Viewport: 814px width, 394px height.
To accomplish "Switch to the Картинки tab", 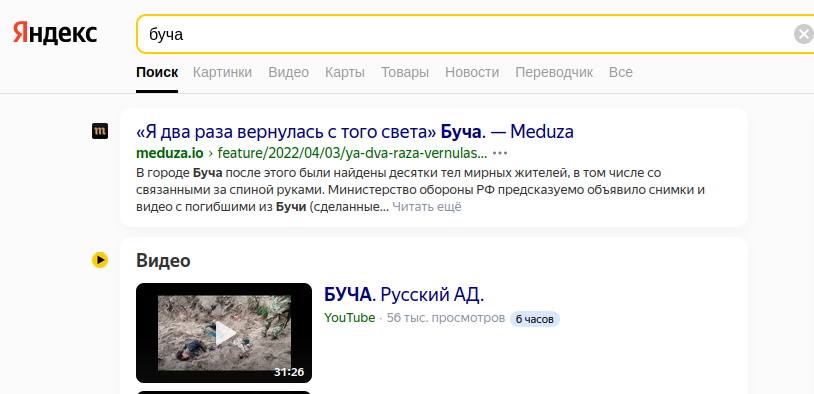I will [x=222, y=72].
